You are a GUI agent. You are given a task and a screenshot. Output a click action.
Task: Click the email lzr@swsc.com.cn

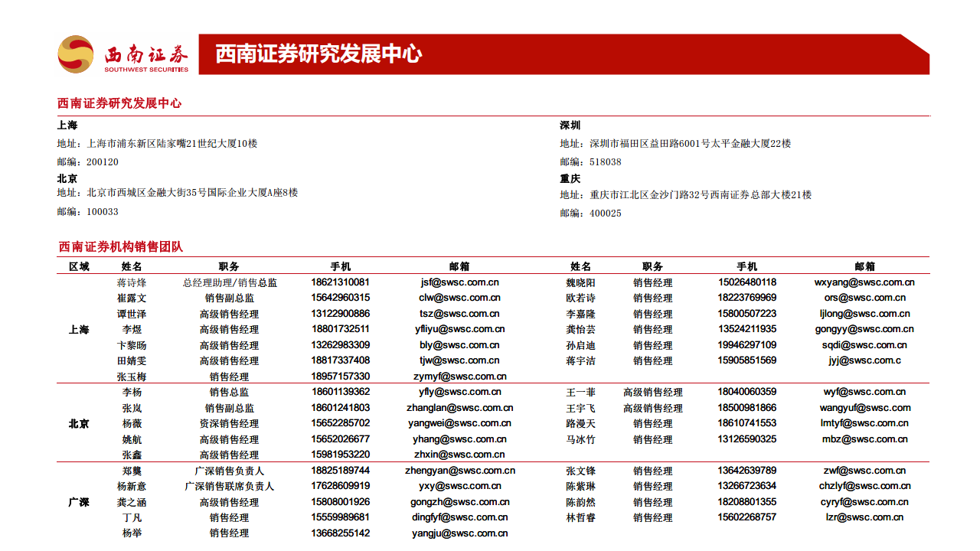coord(864,517)
